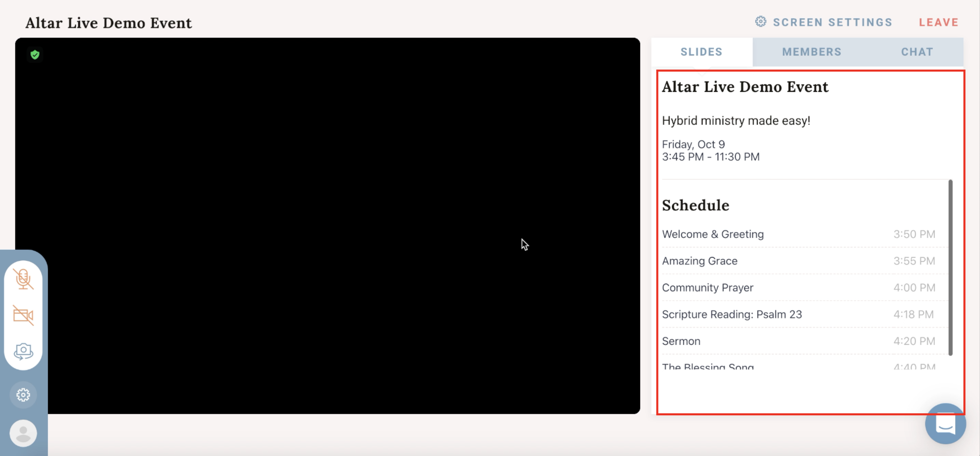Open the settings gear in the sidebar

pos(23,395)
